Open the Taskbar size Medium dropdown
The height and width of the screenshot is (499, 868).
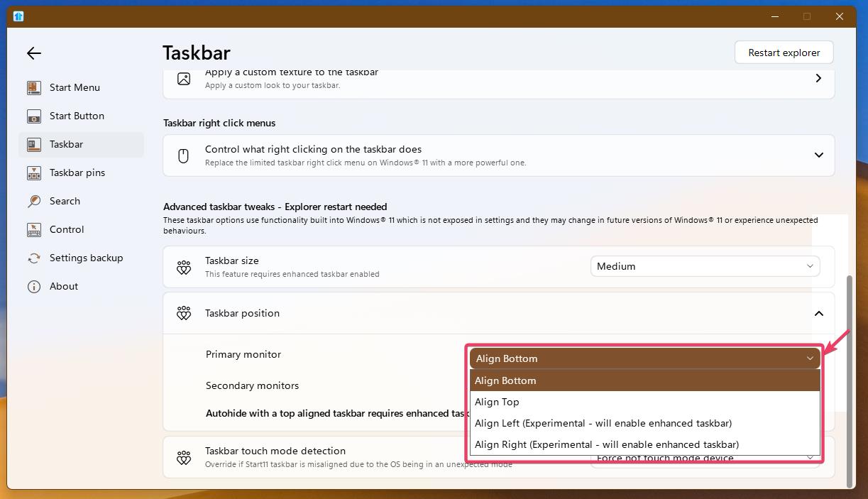(705, 266)
